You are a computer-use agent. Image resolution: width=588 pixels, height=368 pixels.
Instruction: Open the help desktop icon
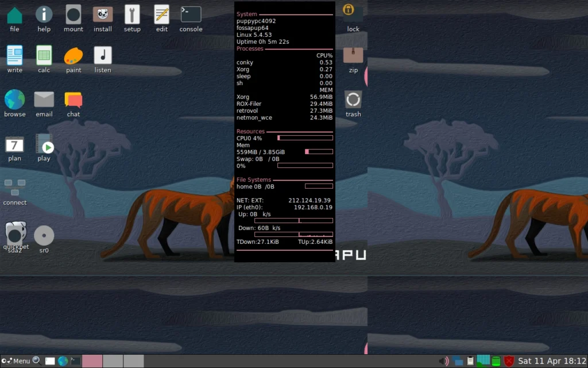point(44,19)
